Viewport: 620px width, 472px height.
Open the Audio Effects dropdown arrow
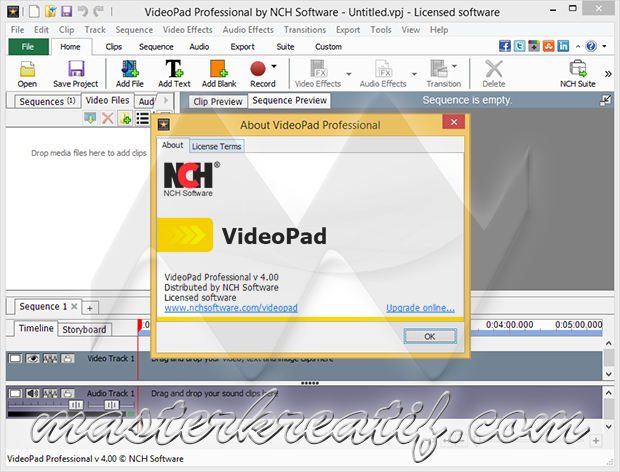click(x=414, y=74)
